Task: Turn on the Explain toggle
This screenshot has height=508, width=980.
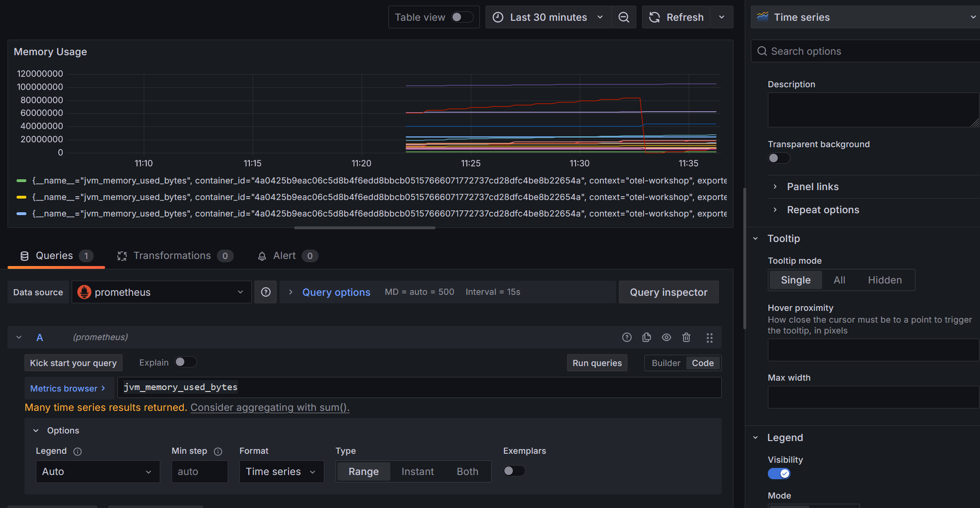Action: (185, 362)
